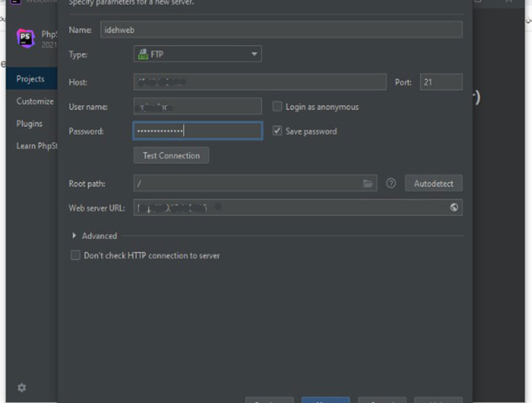Open the FTP type dropdown

tap(197, 54)
